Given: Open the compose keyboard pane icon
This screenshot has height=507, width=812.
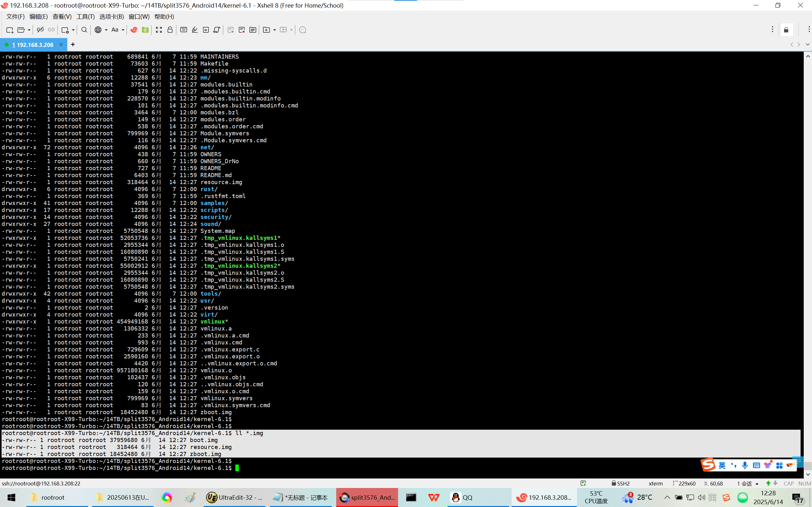Looking at the screenshot, I should 184,30.
